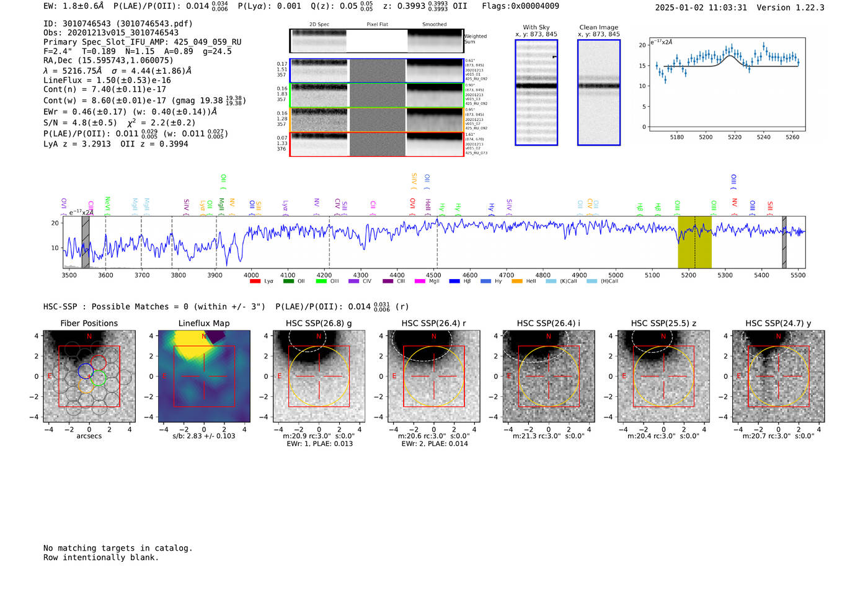Click the s/b: 2.83 +/- 0.103 label

204,436
